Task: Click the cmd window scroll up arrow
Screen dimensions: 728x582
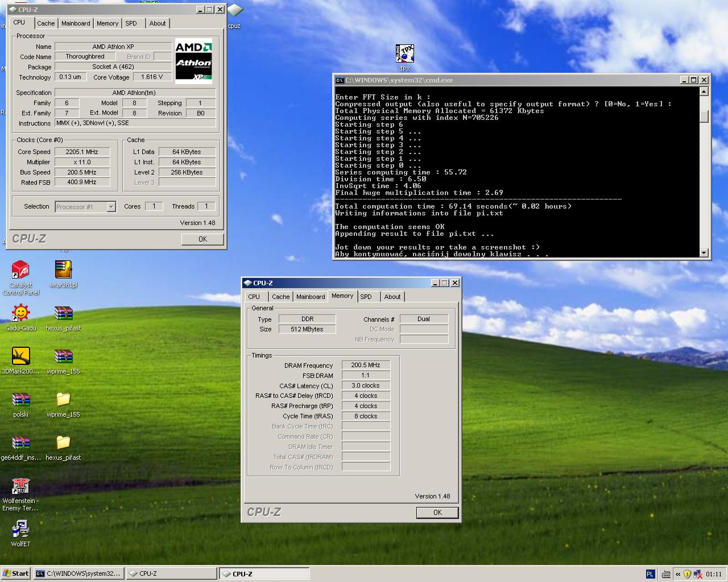Action: 704,92
